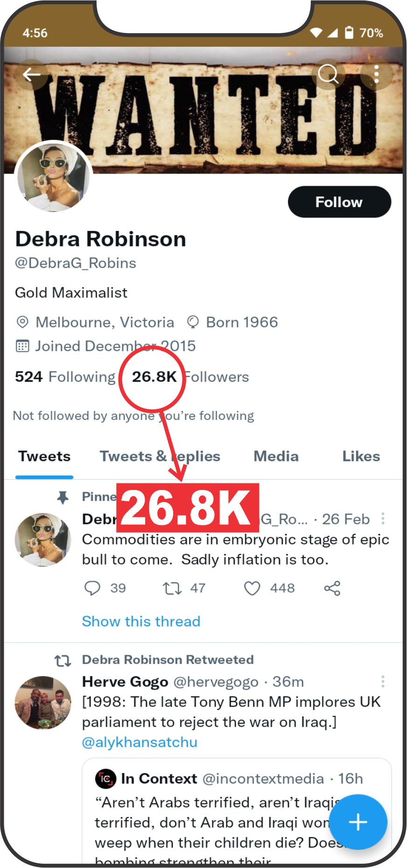This screenshot has width=407, height=868.
Task: Share the pinned commodities tweet
Action: pos(332,588)
